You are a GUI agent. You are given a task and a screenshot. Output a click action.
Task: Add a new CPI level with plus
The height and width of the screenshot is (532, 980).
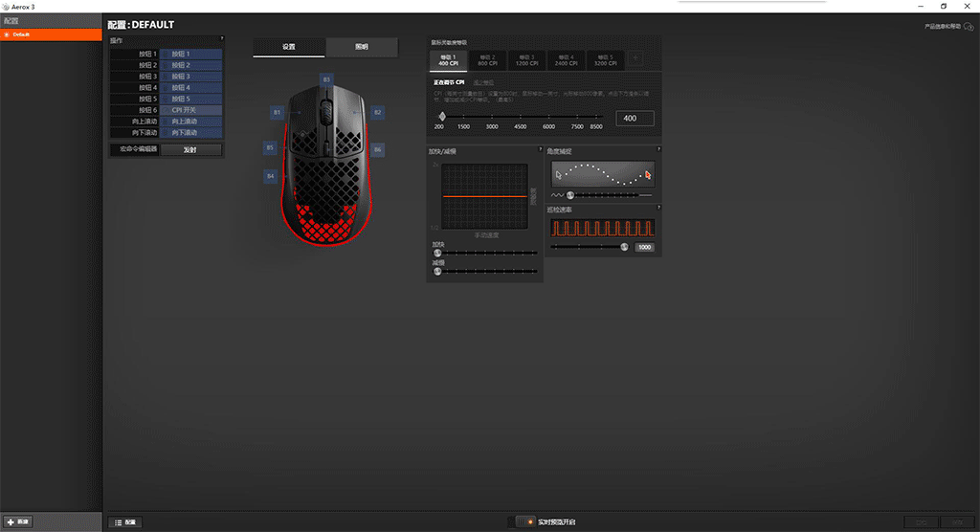[x=635, y=58]
